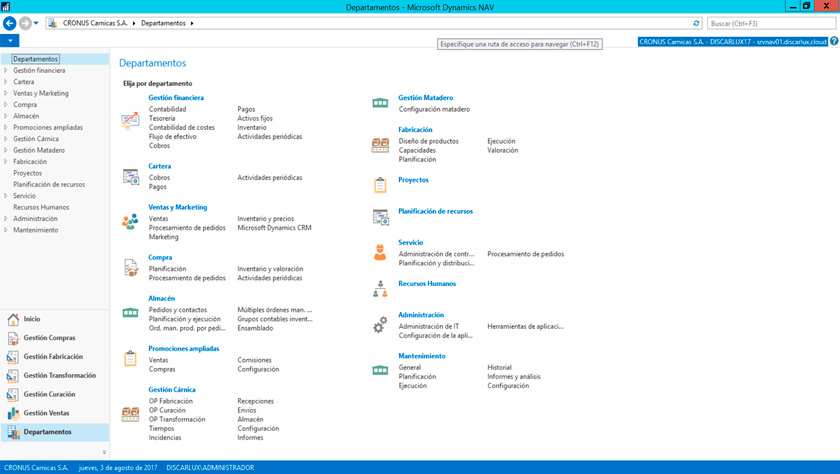Expand the Ventas y Marketing tree node
840x474 pixels.
coord(6,93)
